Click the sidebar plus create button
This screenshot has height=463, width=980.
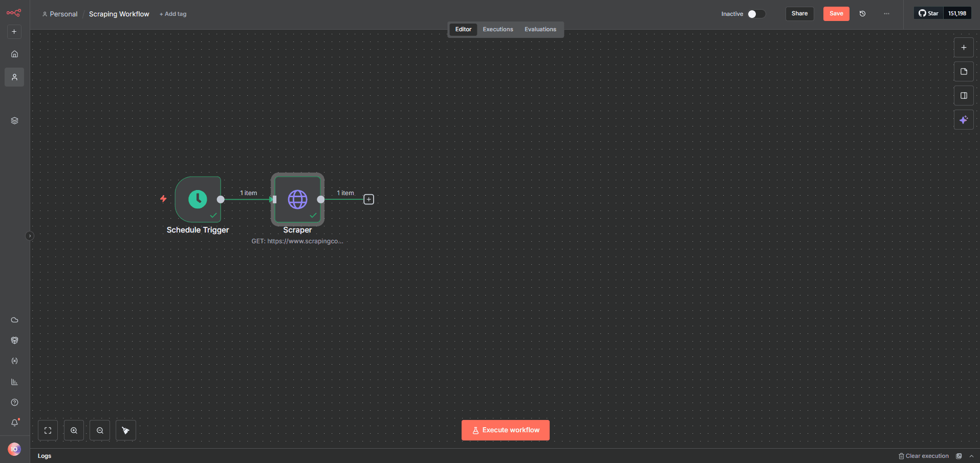[x=14, y=32]
